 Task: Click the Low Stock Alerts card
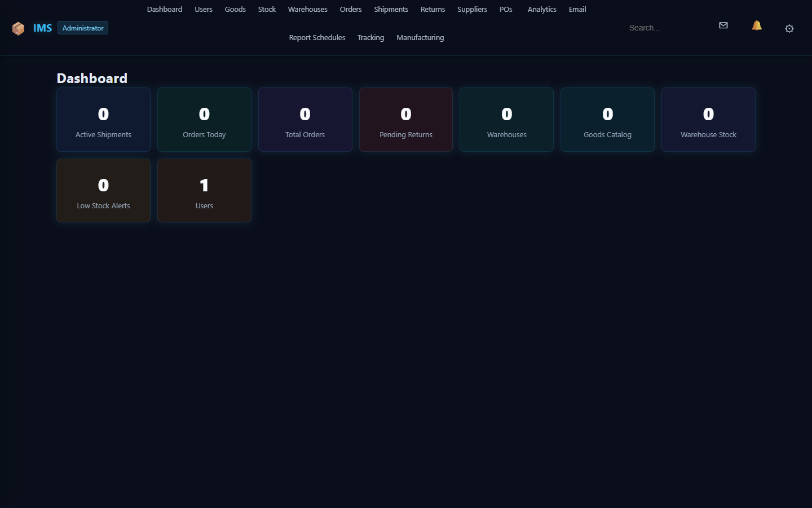[103, 190]
